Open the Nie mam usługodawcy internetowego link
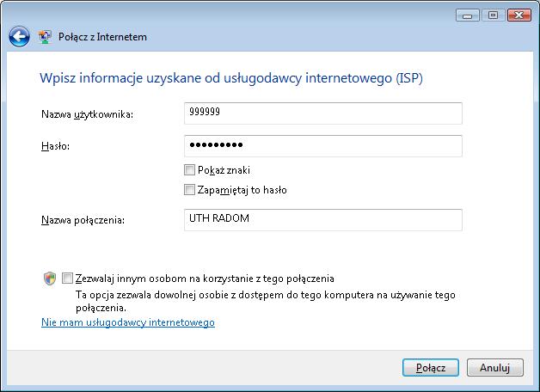 click(x=127, y=322)
